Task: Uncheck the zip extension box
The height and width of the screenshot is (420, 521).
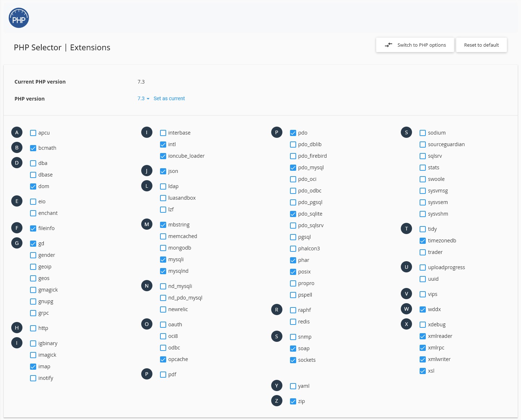Action: point(293,401)
